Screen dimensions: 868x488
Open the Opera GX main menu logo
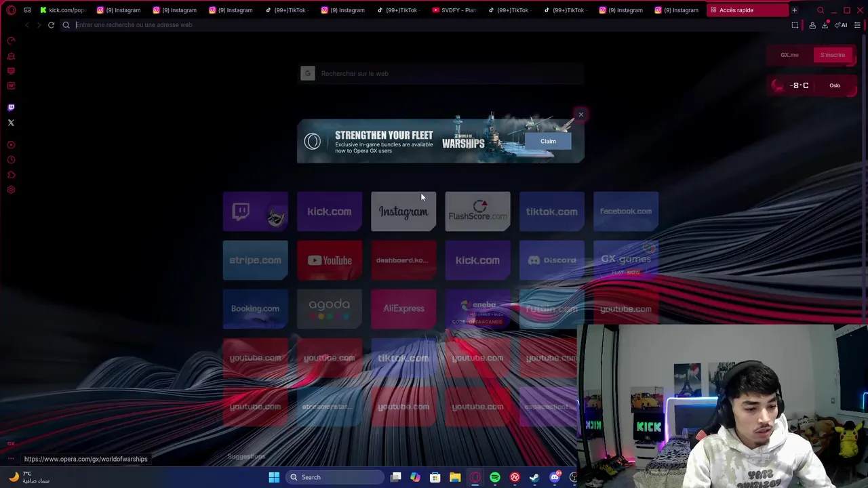tap(11, 10)
